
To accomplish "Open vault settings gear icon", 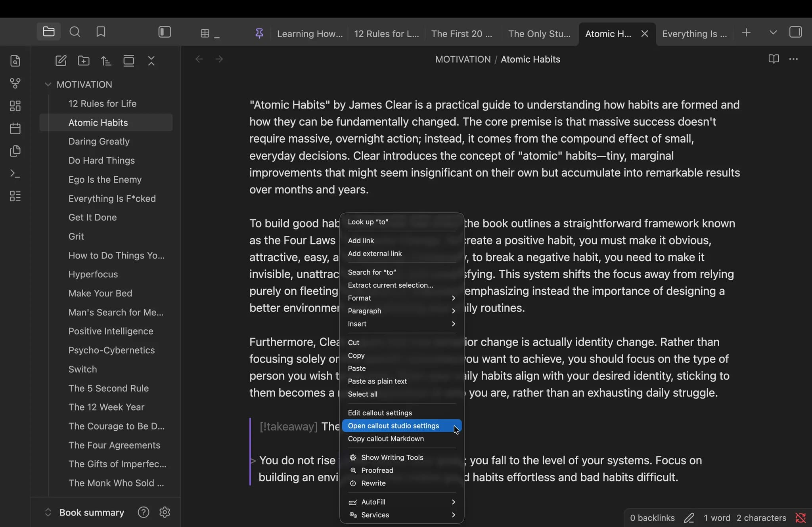I will pyautogui.click(x=165, y=512).
